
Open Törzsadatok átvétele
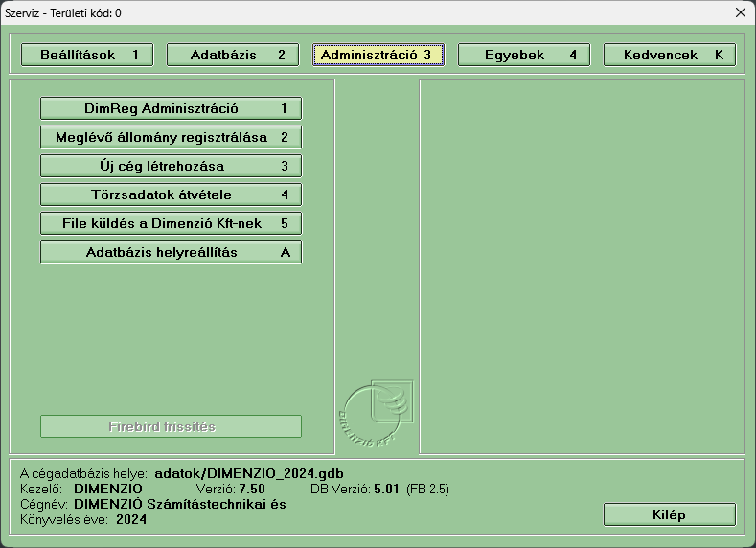172,194
